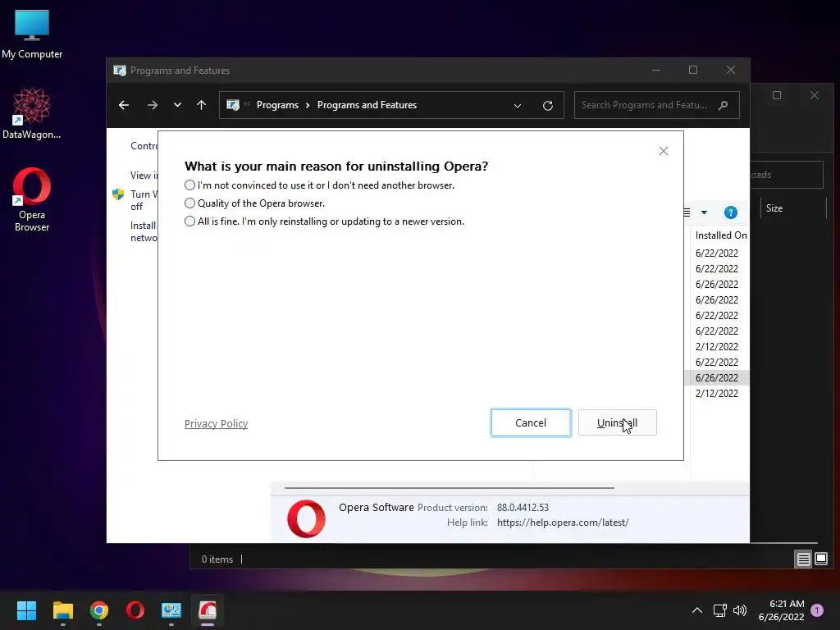Open the volume tray icon
Viewport: 840px width, 630px height.
tap(740, 610)
